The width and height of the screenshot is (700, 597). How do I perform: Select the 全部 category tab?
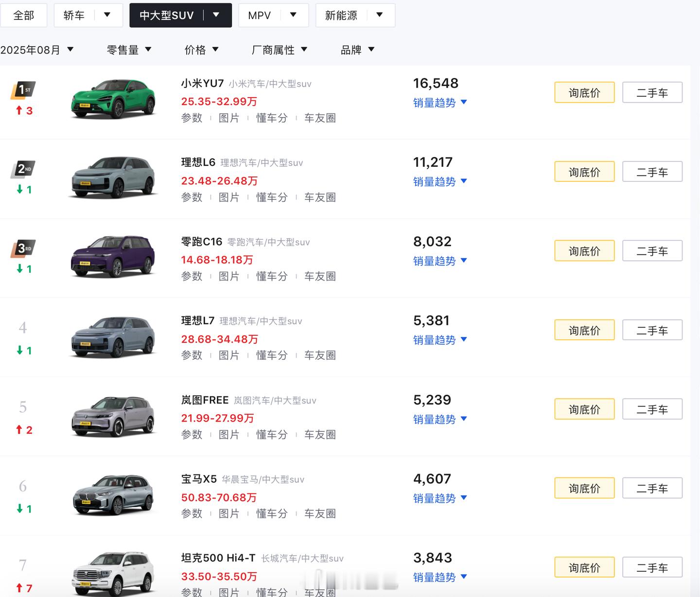23,16
